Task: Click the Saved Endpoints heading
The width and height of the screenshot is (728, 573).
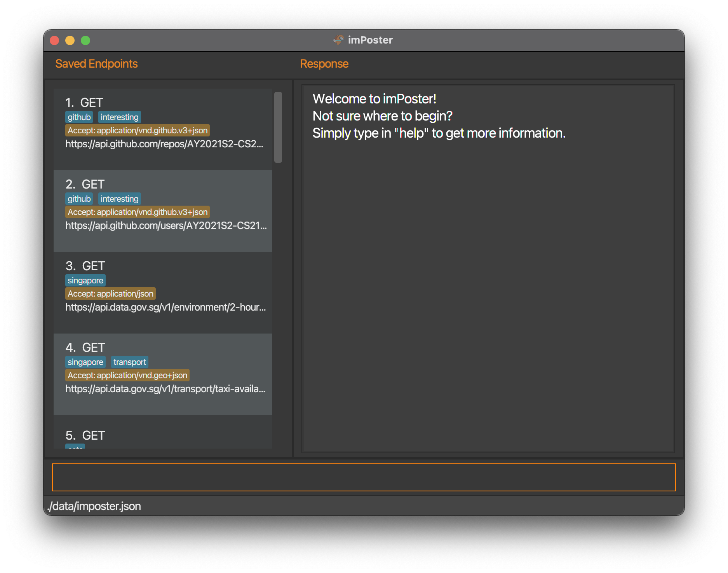Action: click(96, 63)
